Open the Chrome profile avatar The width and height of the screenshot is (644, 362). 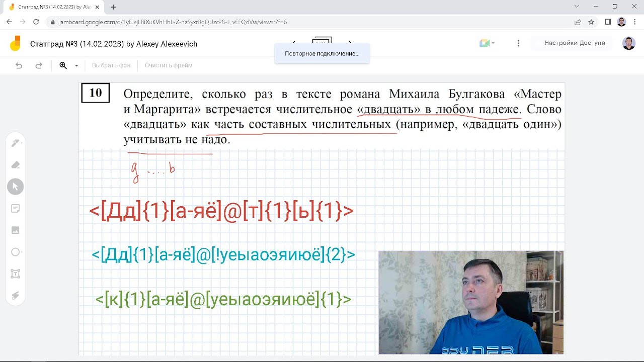pyautogui.click(x=621, y=22)
